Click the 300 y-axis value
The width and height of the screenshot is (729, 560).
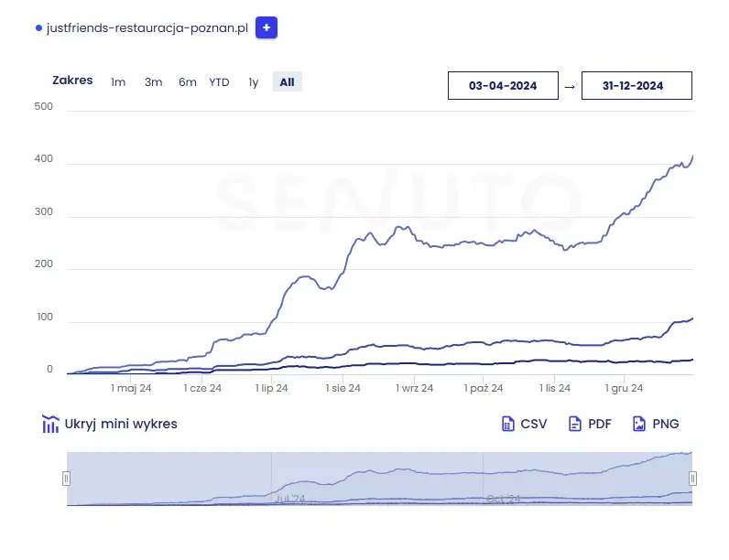click(x=44, y=211)
